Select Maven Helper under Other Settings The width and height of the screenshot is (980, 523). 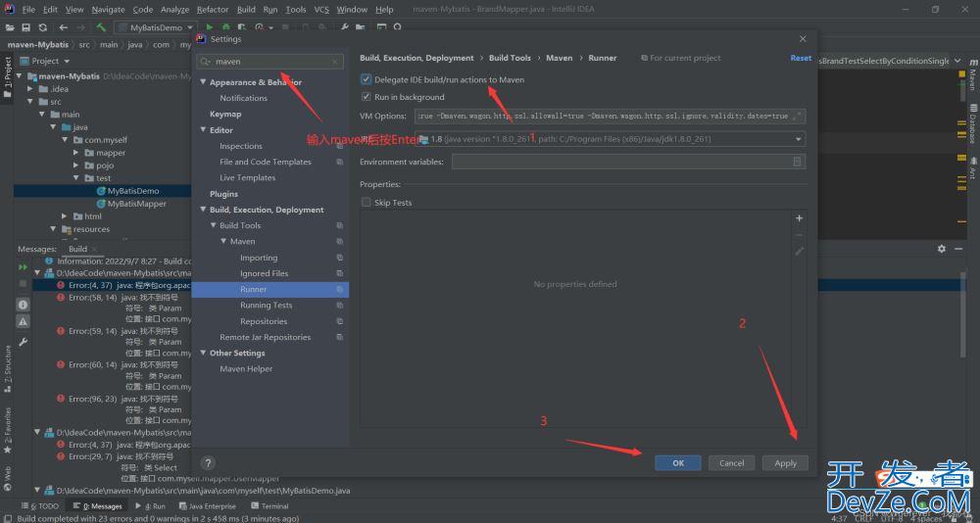(x=246, y=368)
